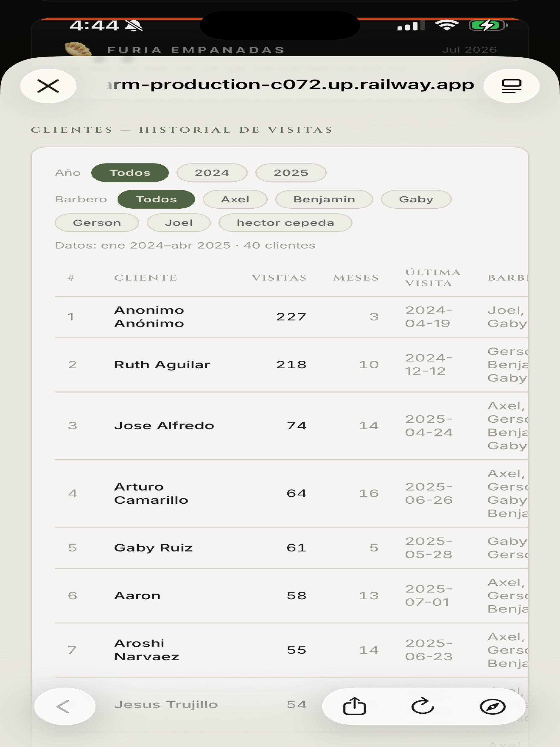Reload the page with refresh icon
Viewport: 560px width, 747px height.
click(422, 706)
